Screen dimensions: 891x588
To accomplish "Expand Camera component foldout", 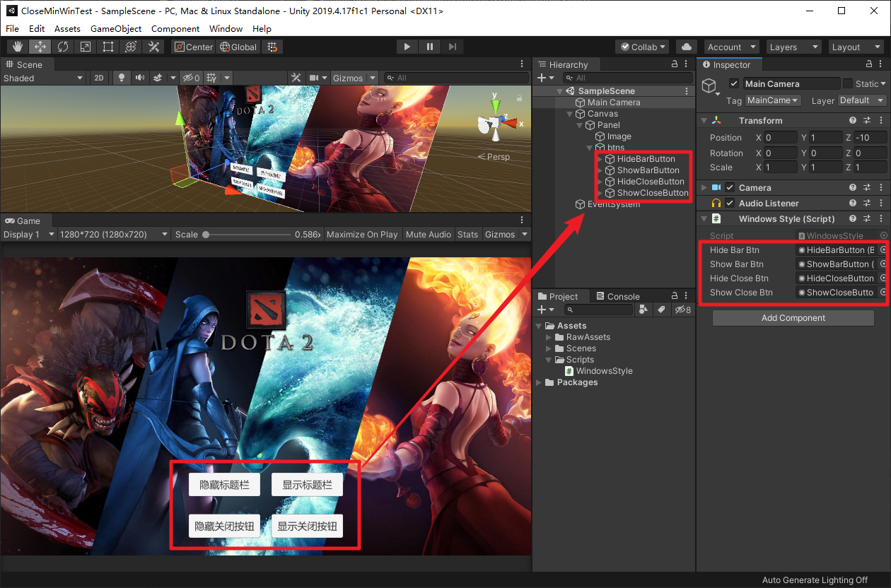I will click(x=704, y=187).
